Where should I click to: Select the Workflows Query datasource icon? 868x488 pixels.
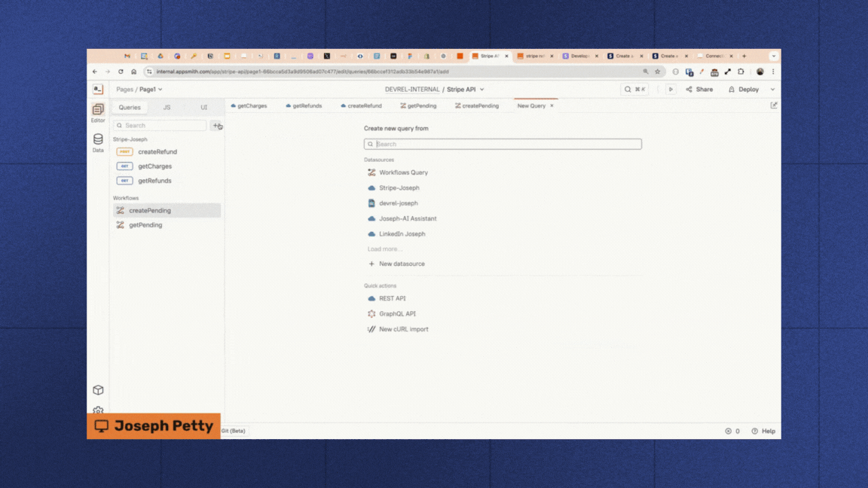pyautogui.click(x=371, y=172)
